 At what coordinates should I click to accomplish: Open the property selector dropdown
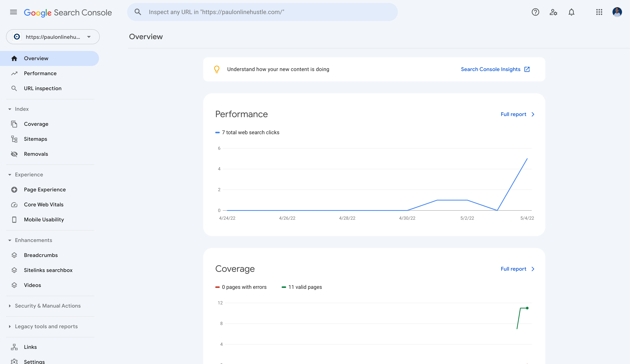point(53,37)
